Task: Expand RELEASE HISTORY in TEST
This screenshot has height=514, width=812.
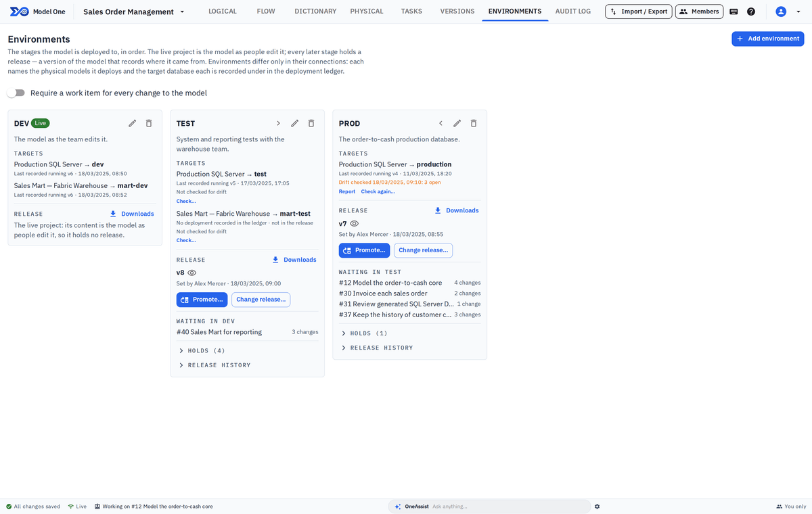Action: (x=215, y=365)
